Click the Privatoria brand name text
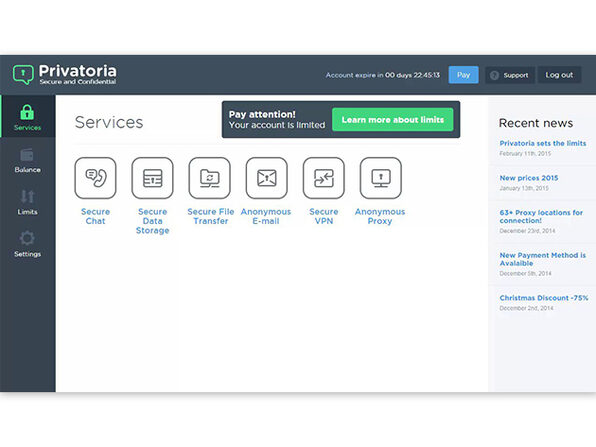The height and width of the screenshot is (447, 596). pyautogui.click(x=78, y=71)
